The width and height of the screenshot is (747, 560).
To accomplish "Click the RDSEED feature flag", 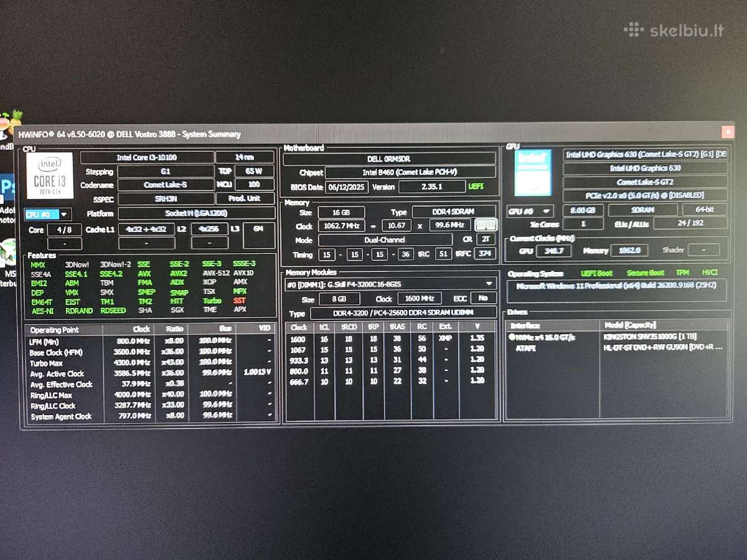I will [113, 310].
